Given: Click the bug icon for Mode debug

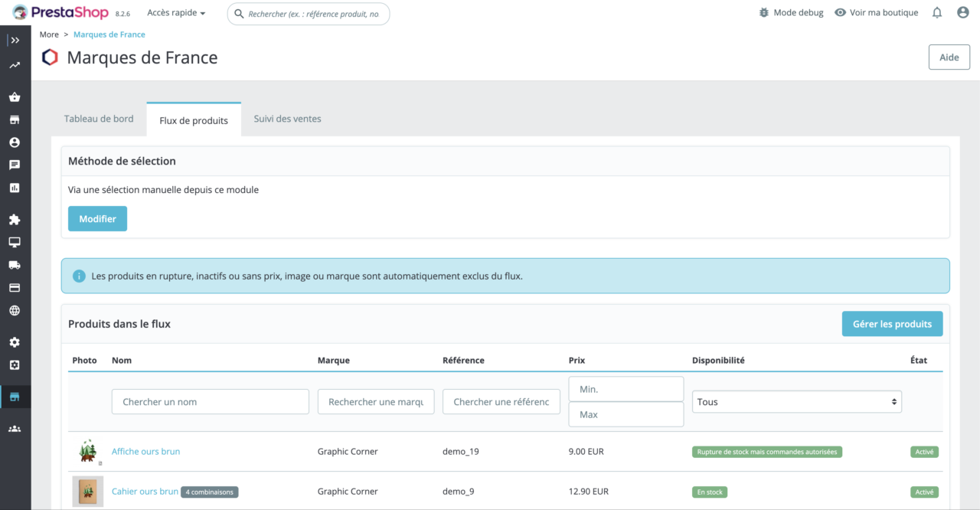Looking at the screenshot, I should [x=763, y=13].
